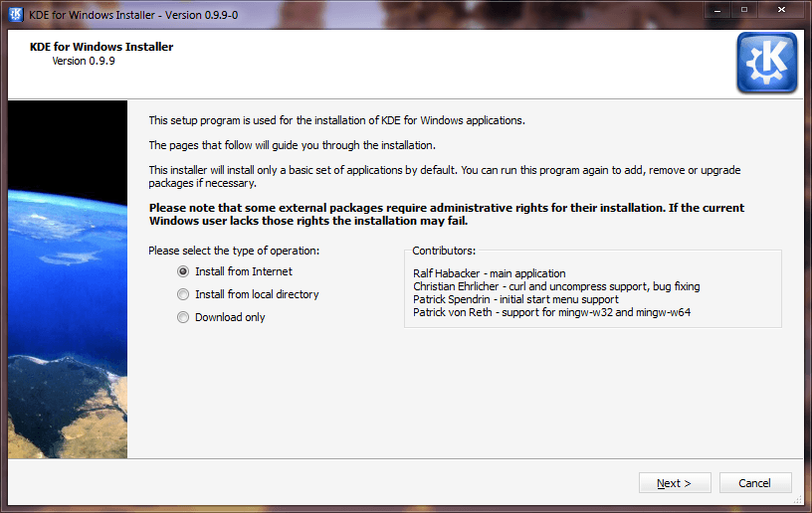Select the Download only radio option

click(x=183, y=317)
